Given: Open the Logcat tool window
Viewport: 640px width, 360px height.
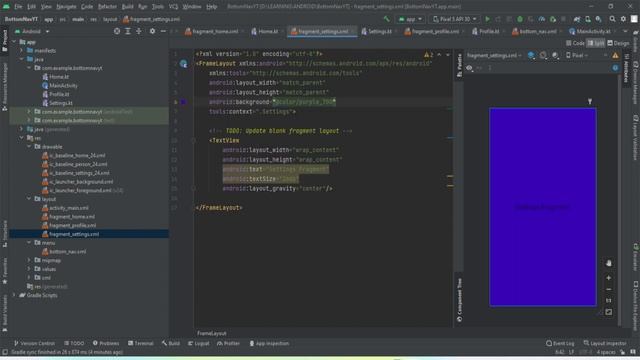Looking at the screenshot, I should [x=199, y=343].
